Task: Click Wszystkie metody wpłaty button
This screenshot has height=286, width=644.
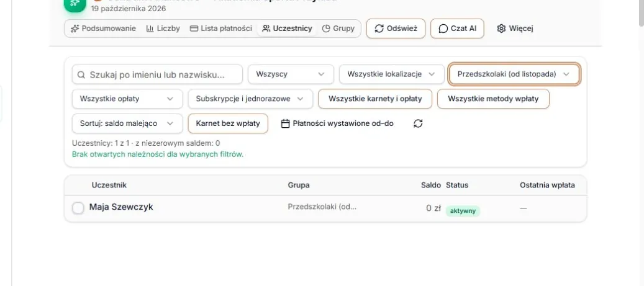Action: pyautogui.click(x=493, y=99)
